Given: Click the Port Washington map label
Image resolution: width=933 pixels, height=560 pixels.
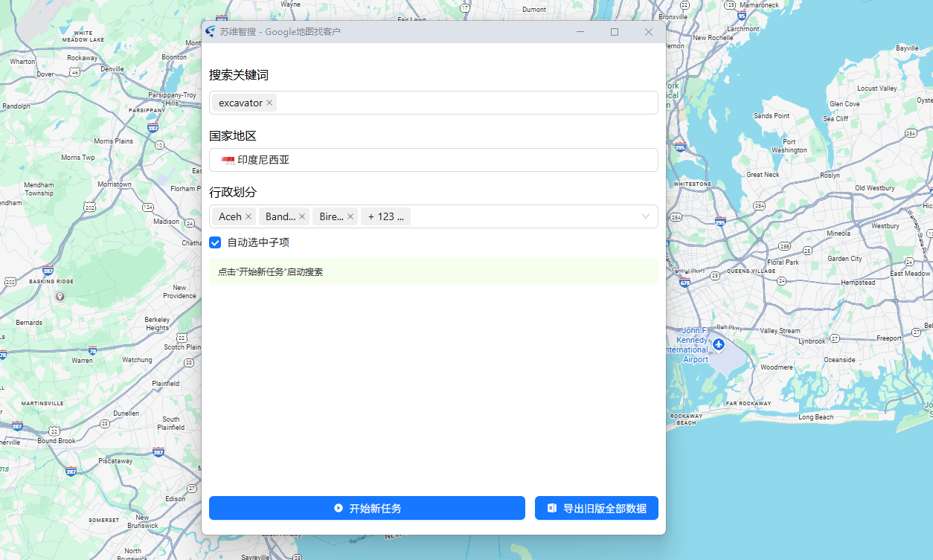Looking at the screenshot, I should pyautogui.click(x=789, y=146).
